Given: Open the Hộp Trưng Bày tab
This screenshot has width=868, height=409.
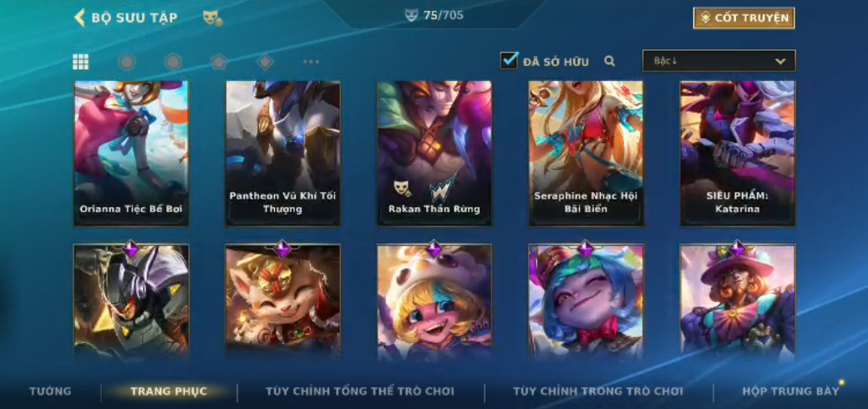Looking at the screenshot, I should click(790, 391).
